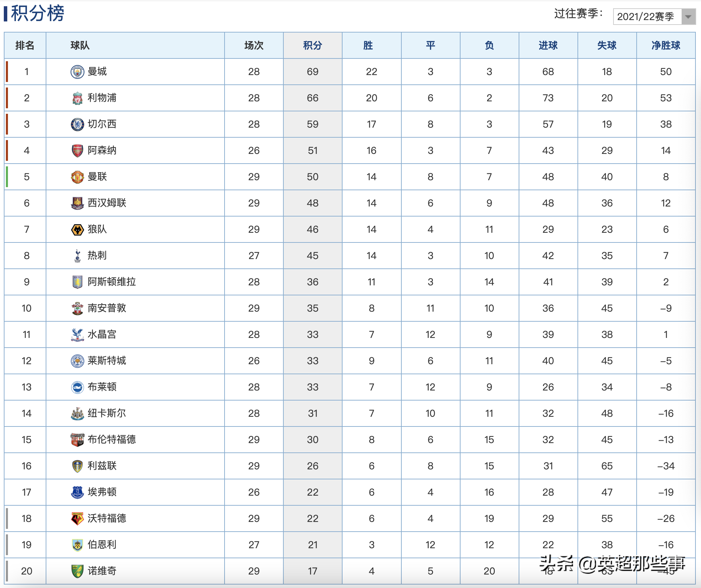The width and height of the screenshot is (701, 588).
Task: Click the Chelsea club crest
Action: click(x=77, y=125)
